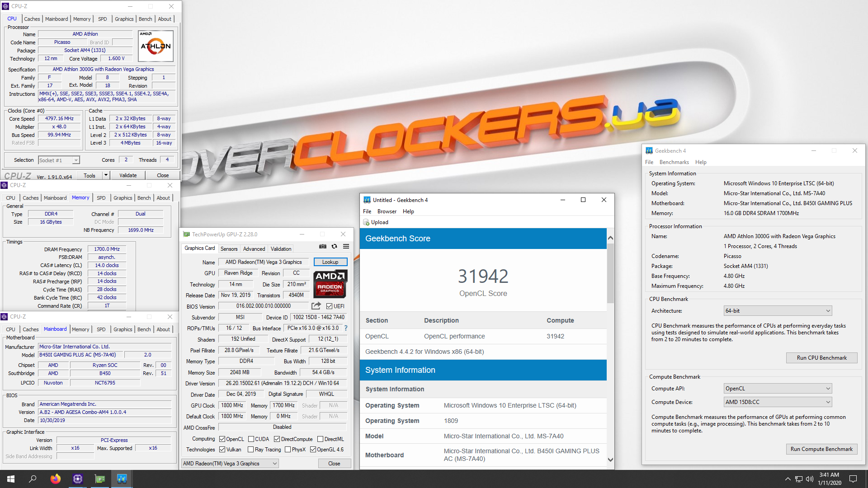Open the network tray icon

(799, 479)
